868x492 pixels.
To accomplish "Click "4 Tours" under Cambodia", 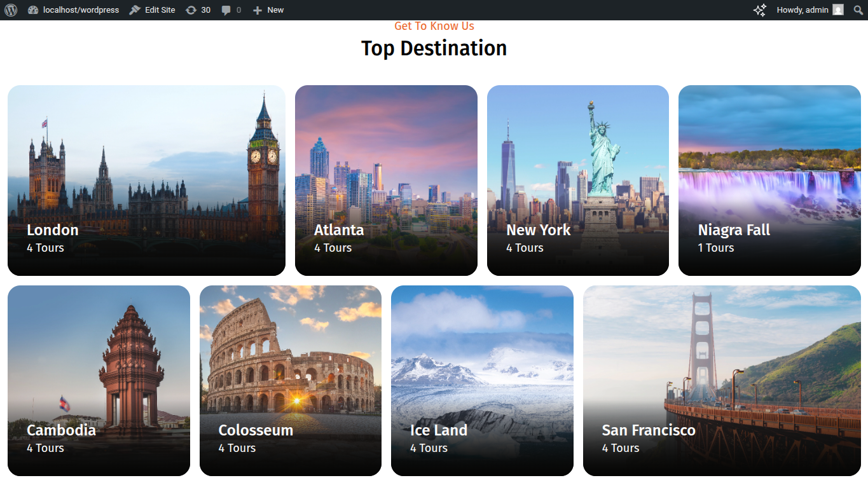I will [45, 448].
